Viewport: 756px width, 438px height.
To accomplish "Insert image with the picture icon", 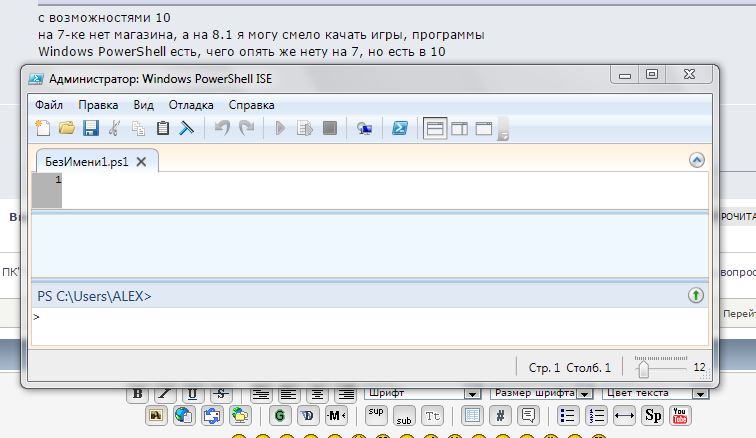I will click(x=156, y=415).
